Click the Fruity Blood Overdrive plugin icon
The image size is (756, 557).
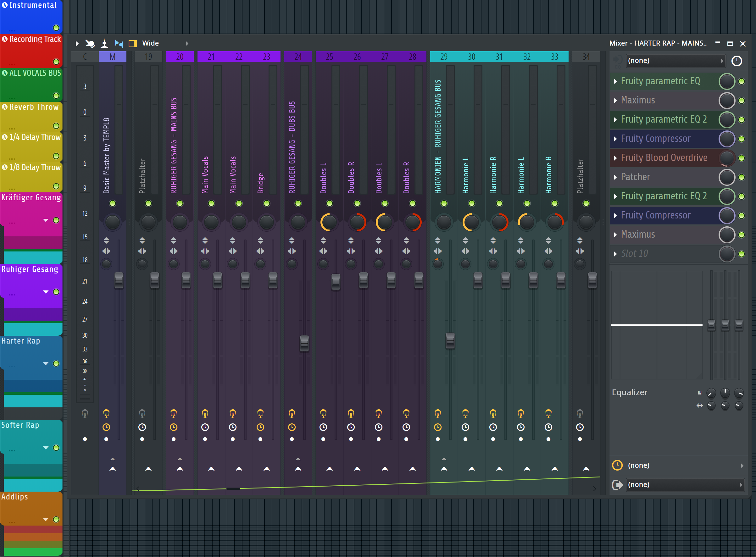pos(614,157)
